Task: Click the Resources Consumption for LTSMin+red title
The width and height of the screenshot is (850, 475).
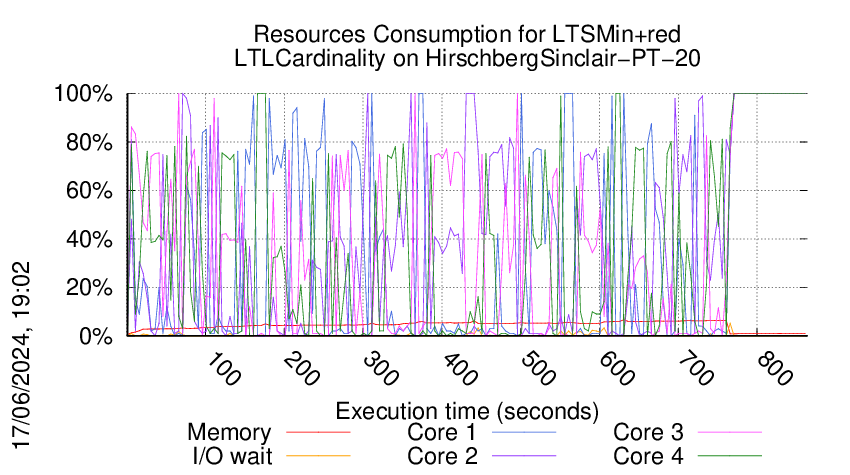Action: pyautogui.click(x=467, y=34)
